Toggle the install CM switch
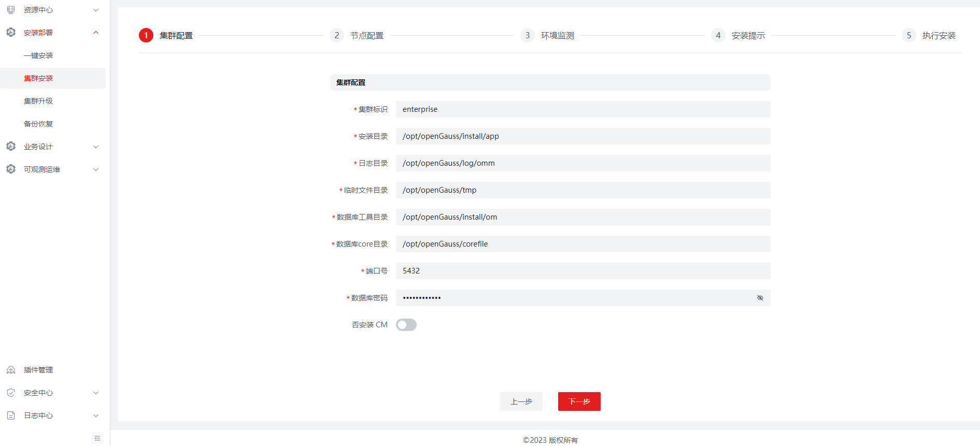Viewport: 980px width, 446px height. click(406, 325)
